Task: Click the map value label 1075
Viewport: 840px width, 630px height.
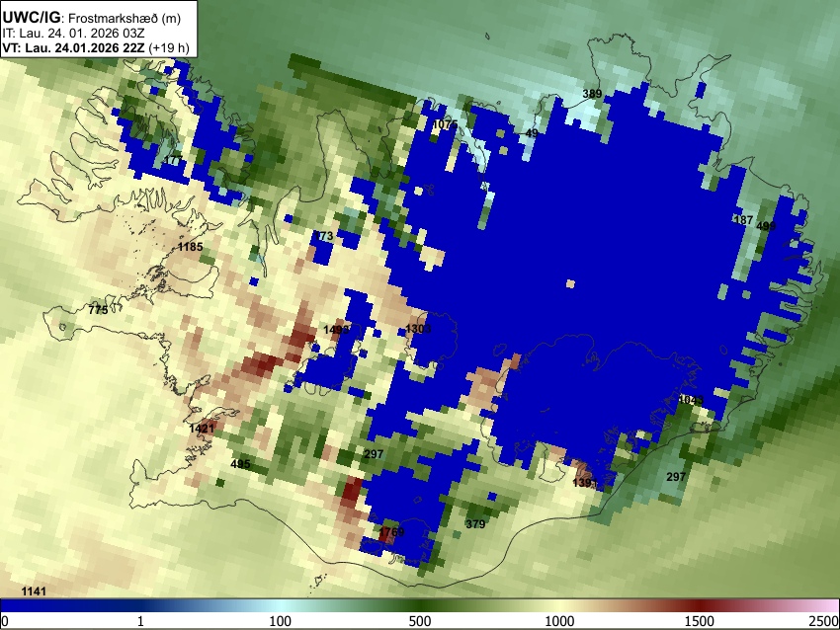Action: coord(445,124)
